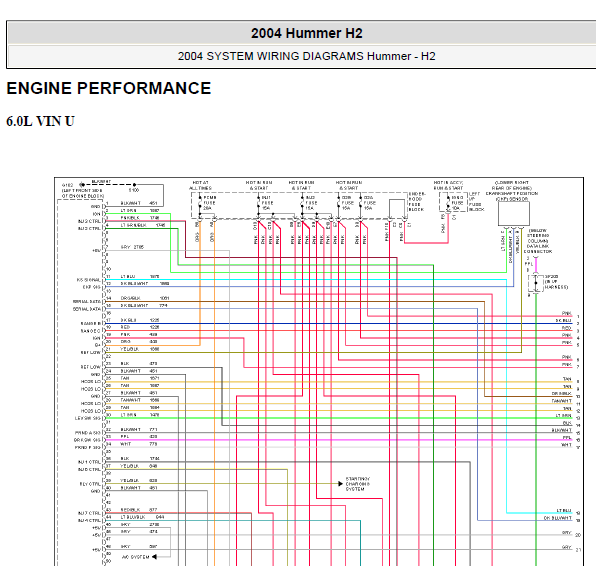Viewport: 596px width, 566px height.
Task: Click the "ORG/BLK 1061" wire label at pin 14
Action: 145,298
